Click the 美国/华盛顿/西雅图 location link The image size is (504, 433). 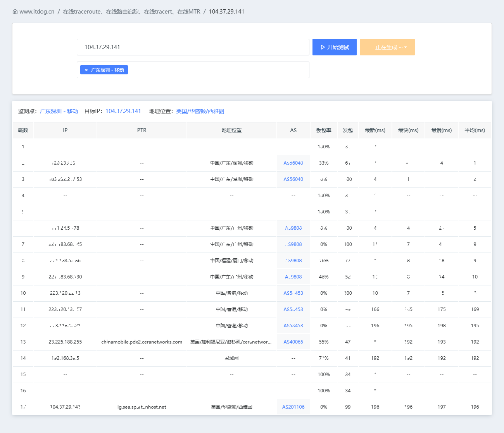pos(200,111)
